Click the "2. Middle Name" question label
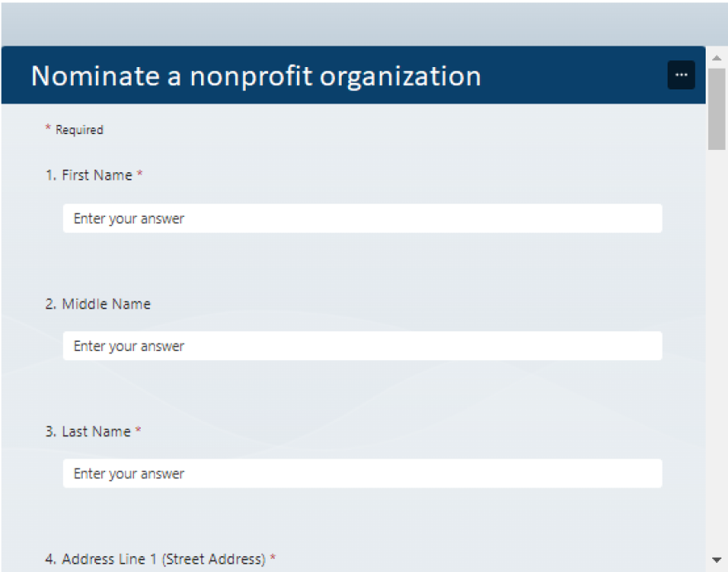 (x=98, y=304)
